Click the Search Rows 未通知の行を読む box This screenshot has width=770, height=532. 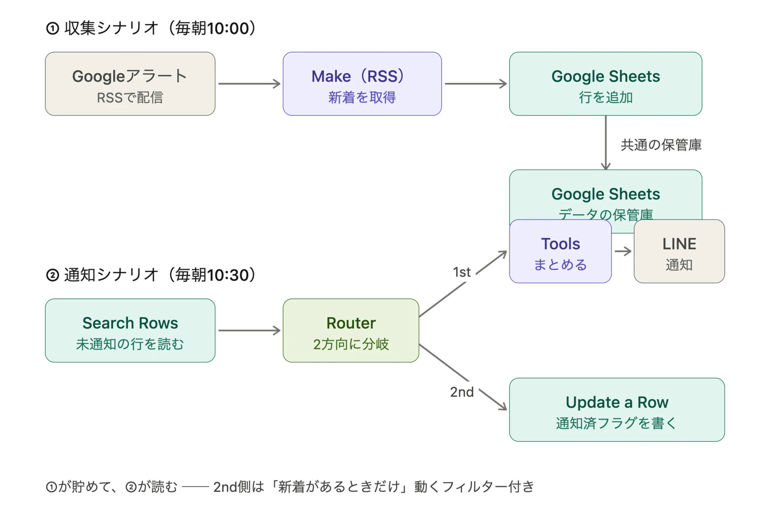(130, 331)
